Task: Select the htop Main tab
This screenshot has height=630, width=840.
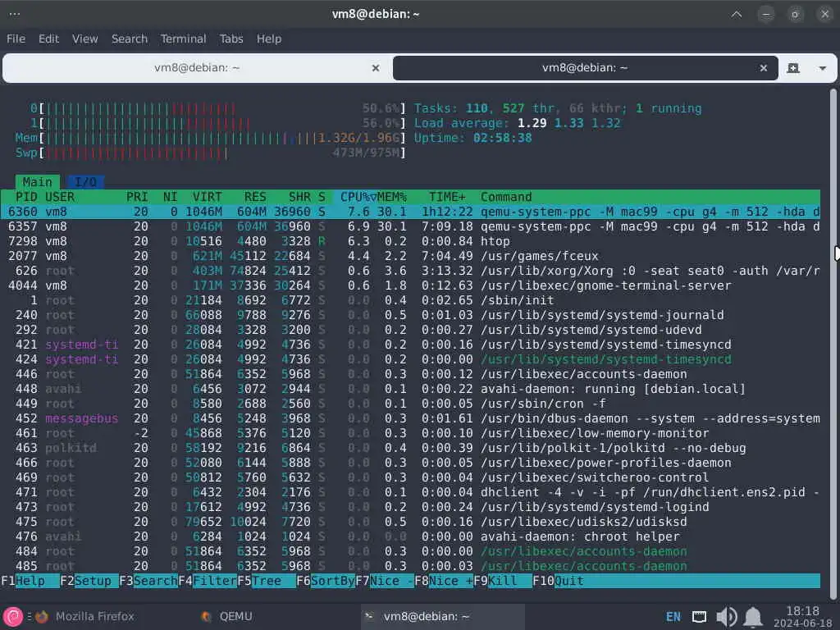Action: [37, 182]
